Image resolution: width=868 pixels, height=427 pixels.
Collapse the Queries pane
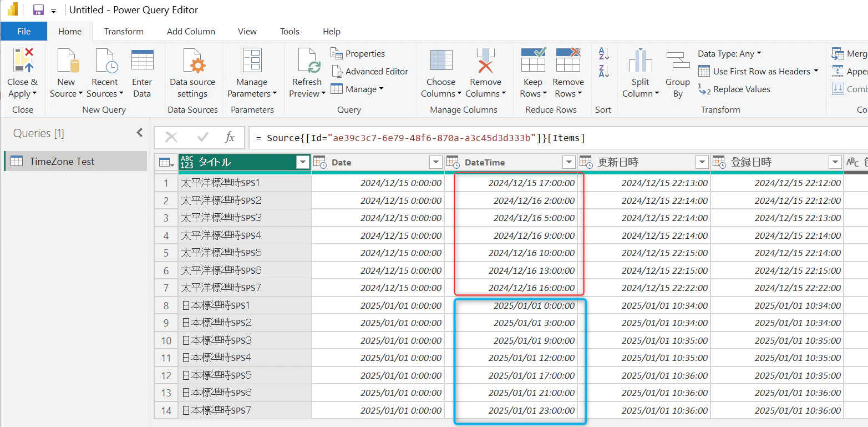[x=140, y=133]
